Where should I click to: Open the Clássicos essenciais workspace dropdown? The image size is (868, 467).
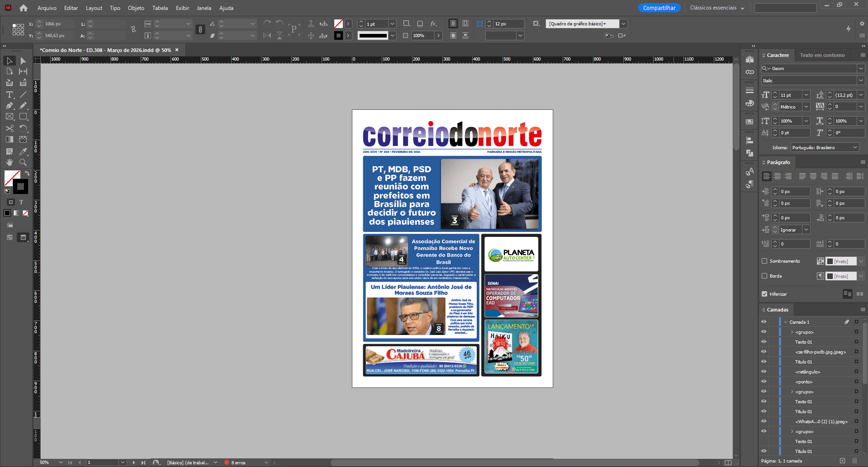(x=717, y=8)
